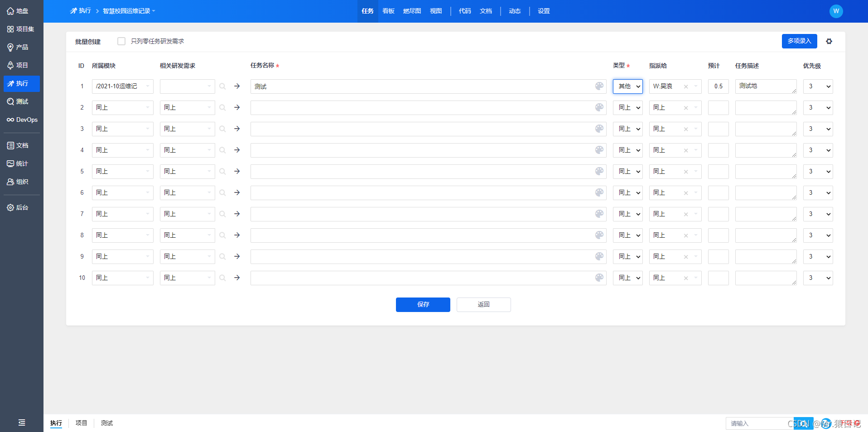Open the 项目集 sidebar item

click(x=21, y=29)
